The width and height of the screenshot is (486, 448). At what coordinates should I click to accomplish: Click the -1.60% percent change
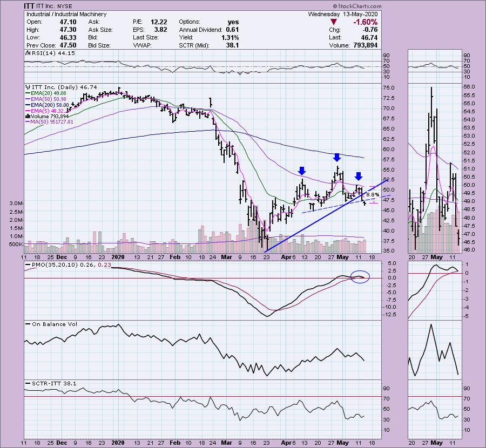[365, 22]
